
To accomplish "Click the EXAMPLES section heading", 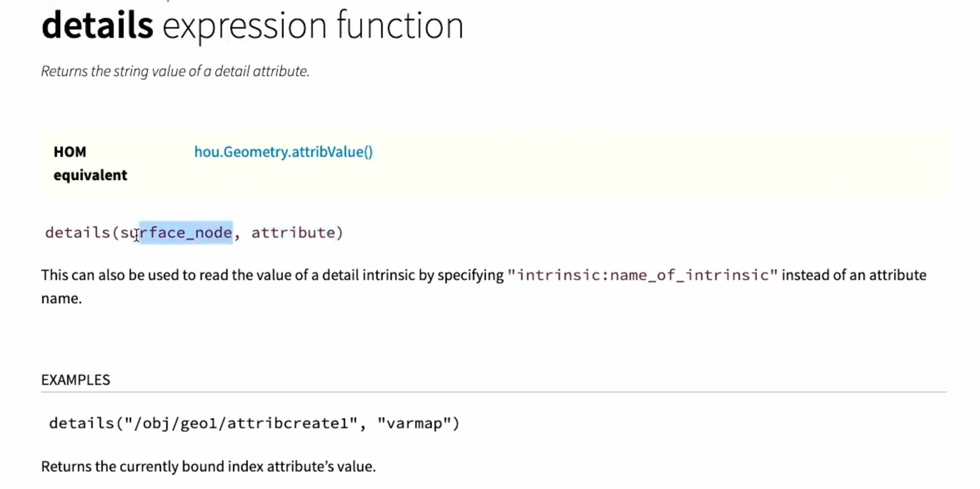I will click(x=75, y=380).
